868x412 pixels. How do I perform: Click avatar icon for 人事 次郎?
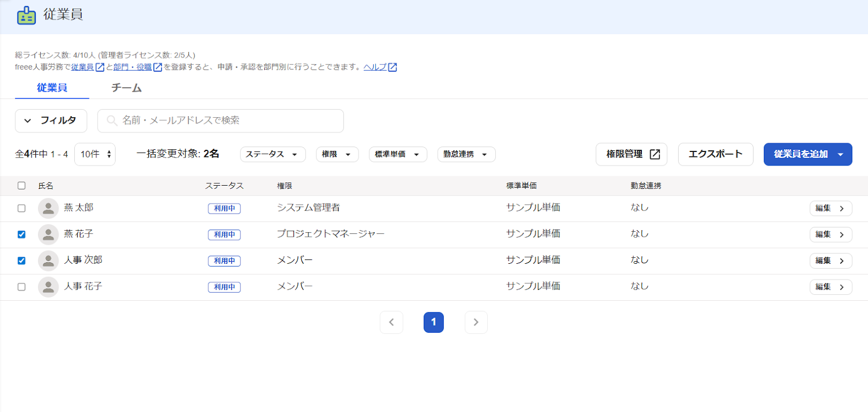(x=48, y=261)
